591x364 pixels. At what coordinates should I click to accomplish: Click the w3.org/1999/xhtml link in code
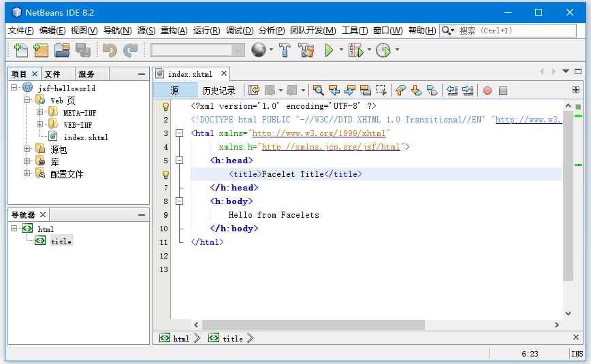[319, 133]
